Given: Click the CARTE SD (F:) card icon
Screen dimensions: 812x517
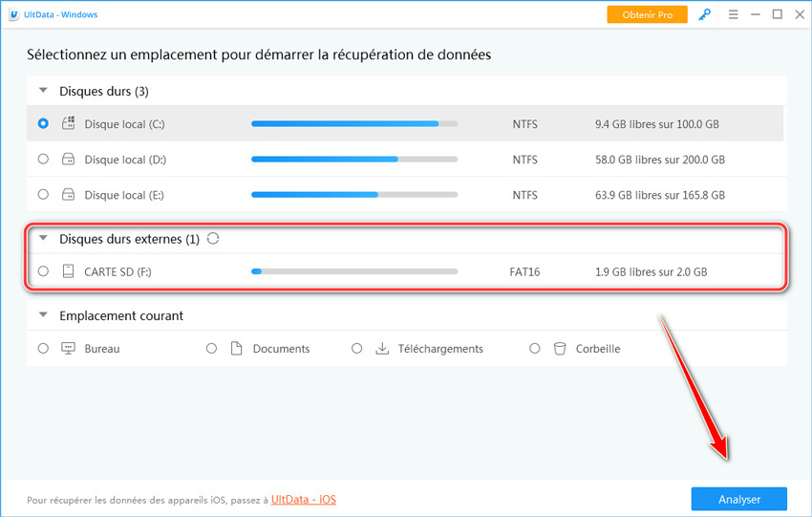Looking at the screenshot, I should [x=69, y=271].
